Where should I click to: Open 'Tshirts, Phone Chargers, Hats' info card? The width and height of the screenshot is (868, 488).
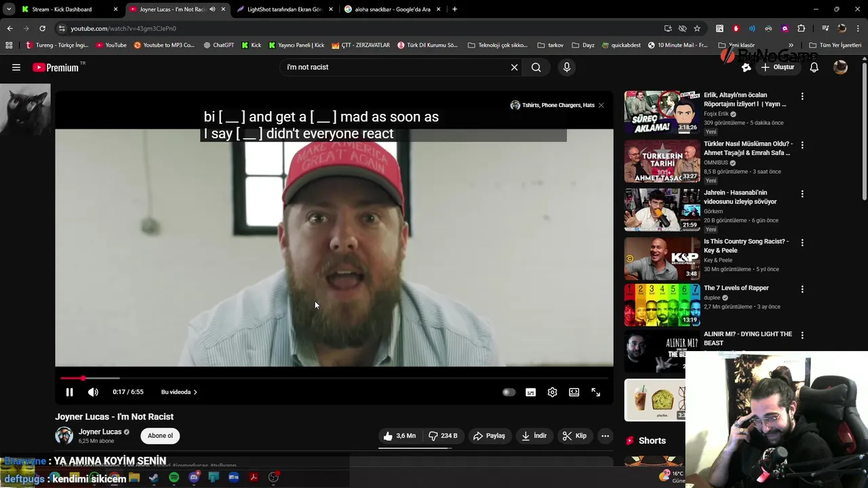click(552, 105)
